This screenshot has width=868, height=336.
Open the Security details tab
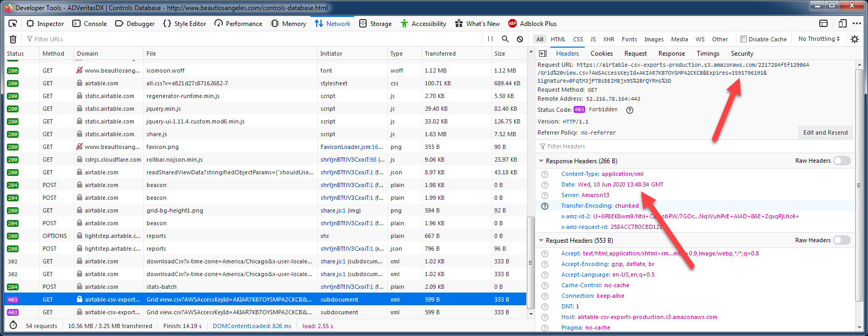[x=742, y=54]
